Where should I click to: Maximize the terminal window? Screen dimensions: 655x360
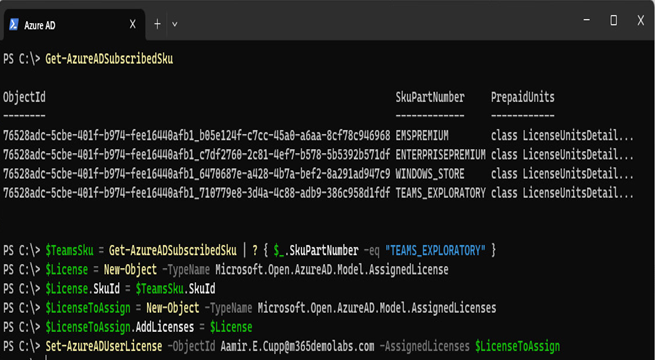tap(613, 20)
